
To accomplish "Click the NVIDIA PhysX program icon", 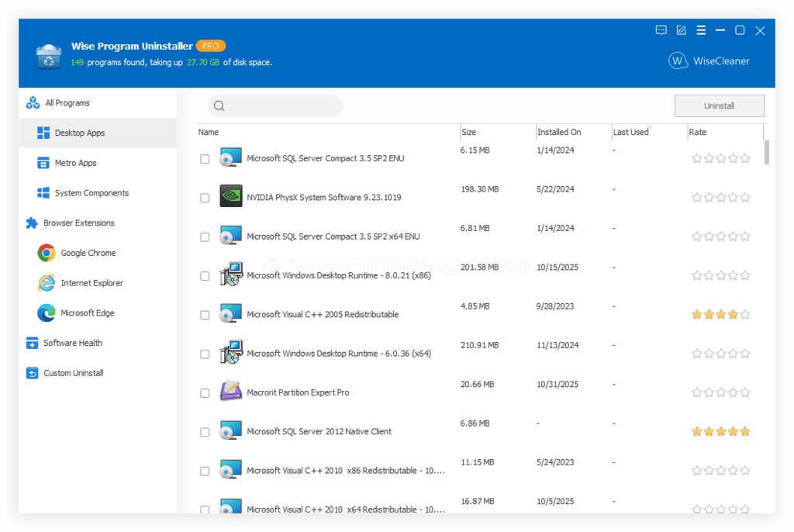I will point(231,196).
